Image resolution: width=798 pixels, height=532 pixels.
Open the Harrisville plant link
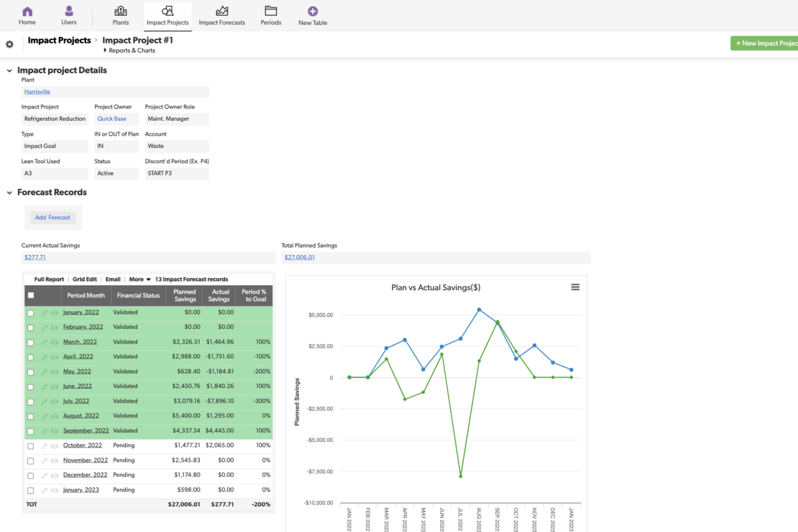37,92
